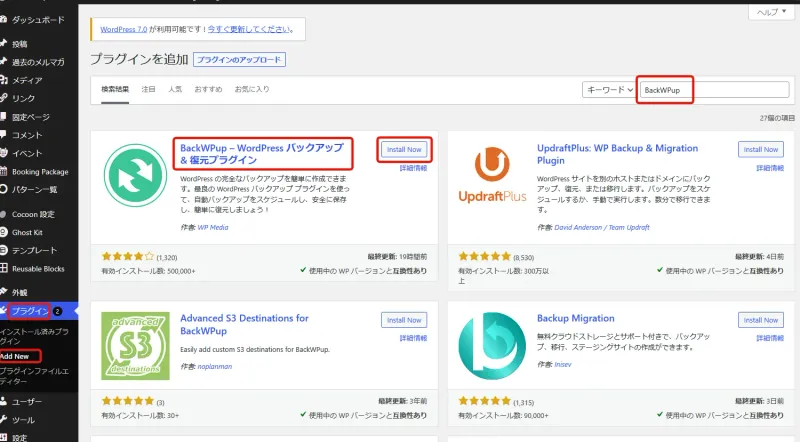
Task: Install Now for UpdraftPlus plugin
Action: tap(761, 150)
